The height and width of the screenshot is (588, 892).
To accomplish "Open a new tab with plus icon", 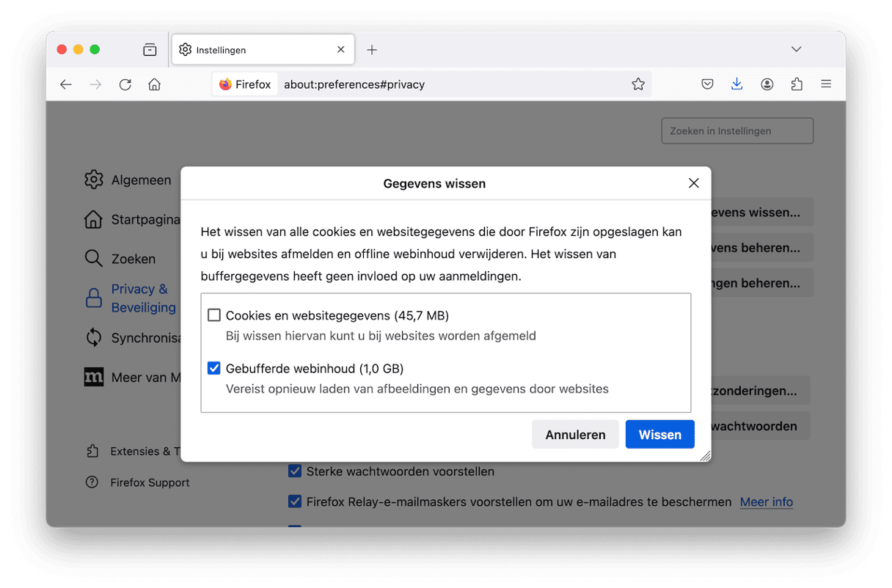I will (372, 50).
